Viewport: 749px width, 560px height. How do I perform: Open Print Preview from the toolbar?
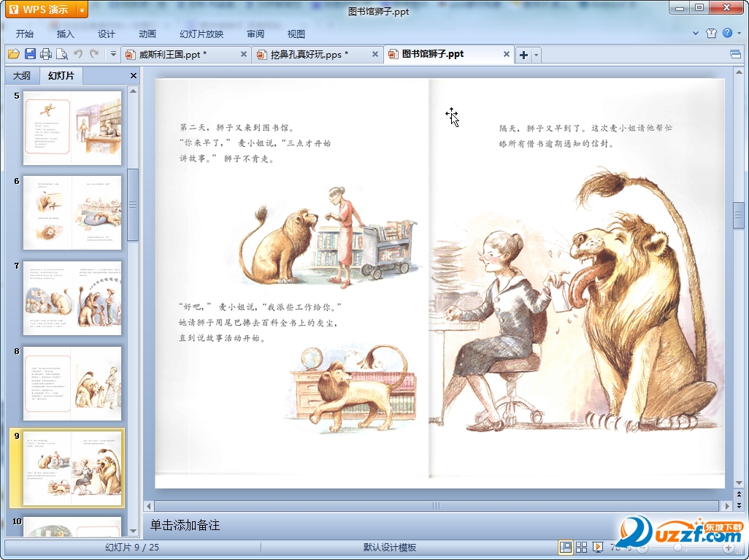62,55
